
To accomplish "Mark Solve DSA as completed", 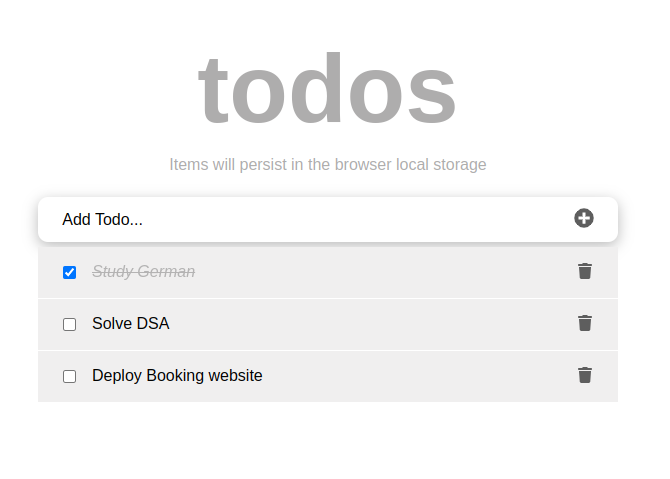I will pyautogui.click(x=70, y=324).
